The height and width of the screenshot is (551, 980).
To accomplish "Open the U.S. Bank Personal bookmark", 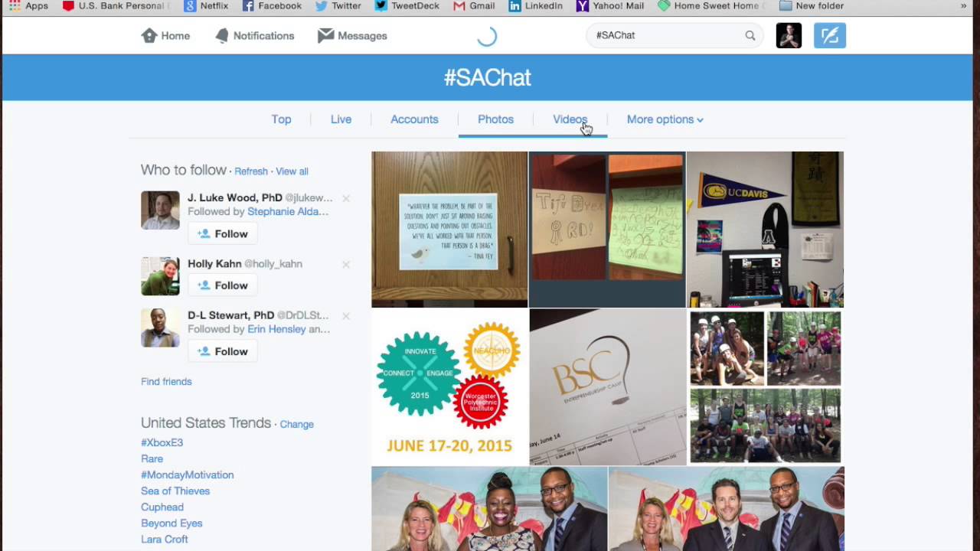I will tap(113, 5).
